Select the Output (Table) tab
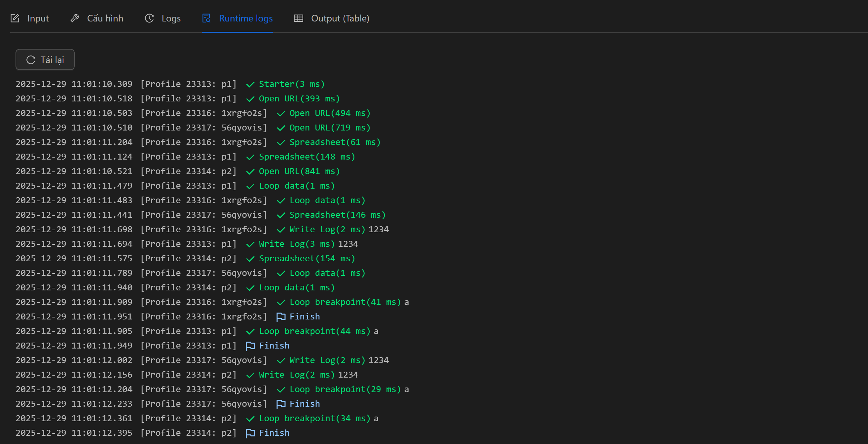868x444 pixels. (x=340, y=18)
